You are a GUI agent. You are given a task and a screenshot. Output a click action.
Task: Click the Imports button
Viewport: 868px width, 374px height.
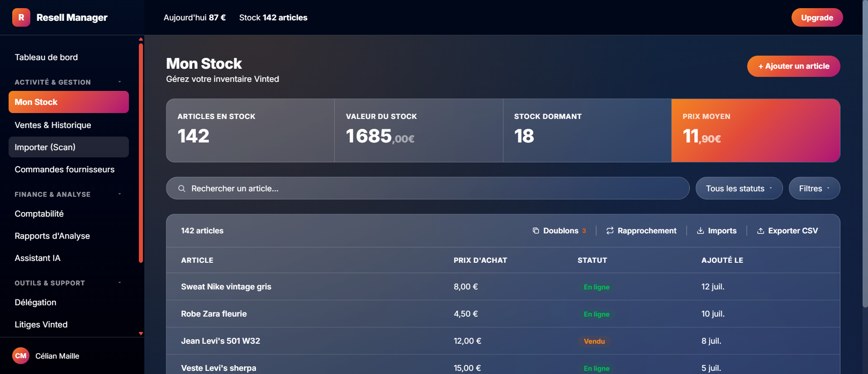717,231
